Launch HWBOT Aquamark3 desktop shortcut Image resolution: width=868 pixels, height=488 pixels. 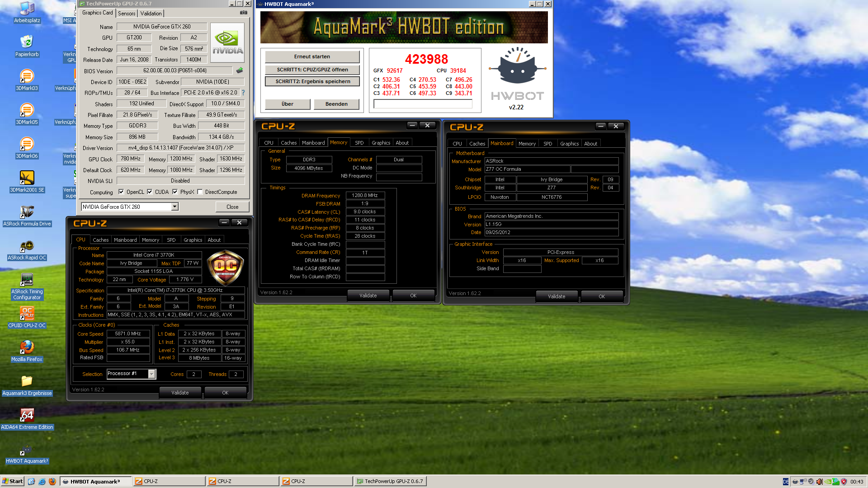tap(27, 453)
